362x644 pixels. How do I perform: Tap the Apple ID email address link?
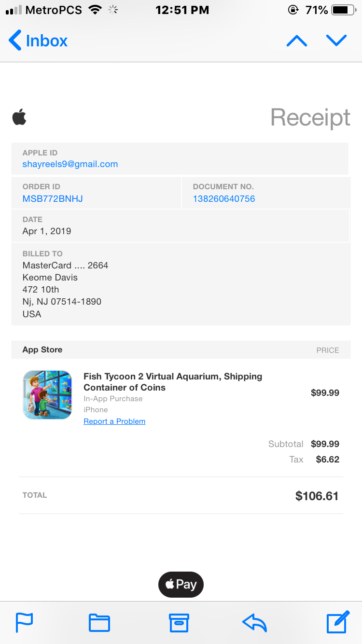click(x=70, y=164)
